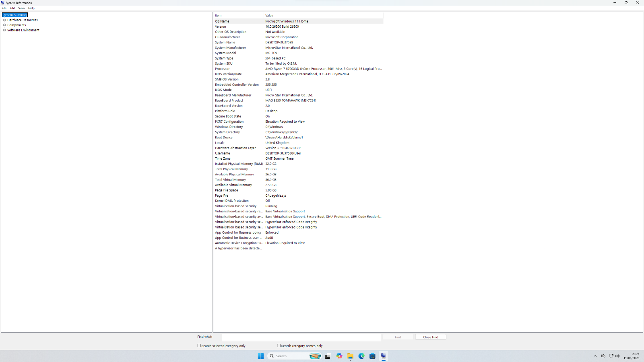The width and height of the screenshot is (644, 362).
Task: Click the Windows Start button
Action: click(261, 356)
